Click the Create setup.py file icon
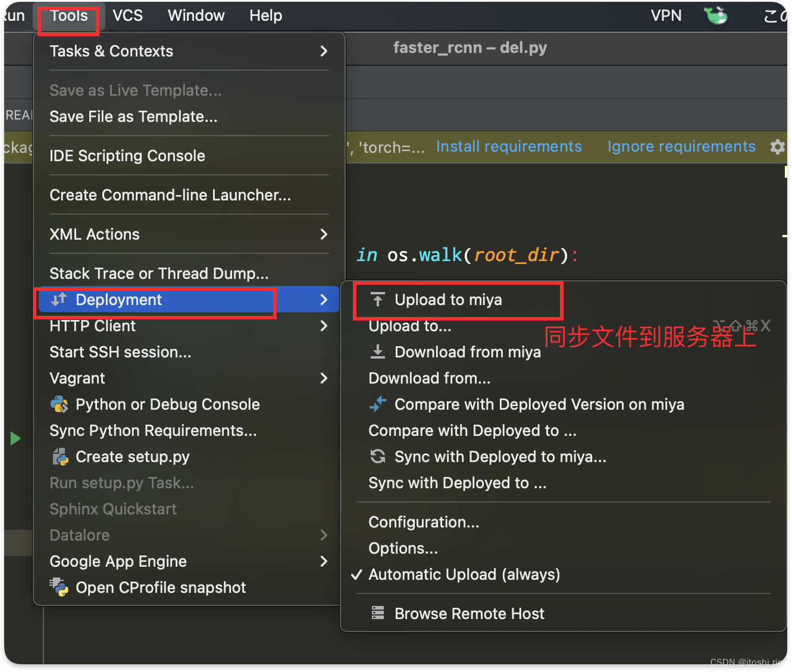This screenshot has width=792, height=672. pyautogui.click(x=60, y=457)
